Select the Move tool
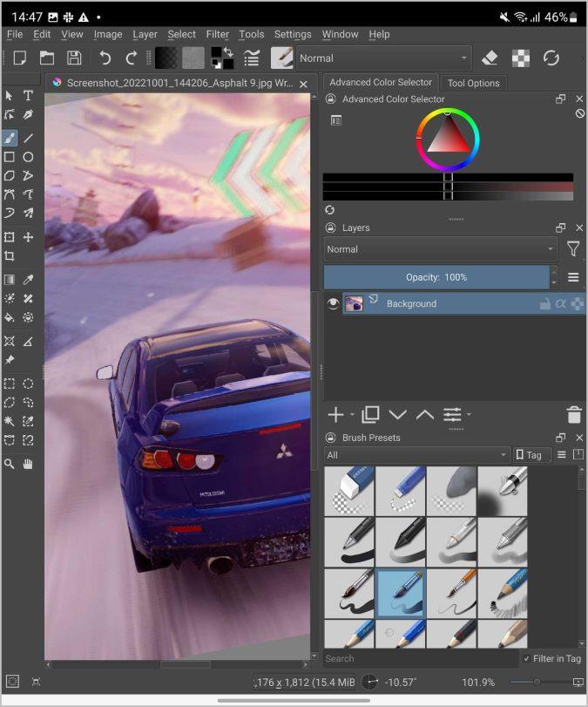The image size is (588, 707). click(28, 237)
